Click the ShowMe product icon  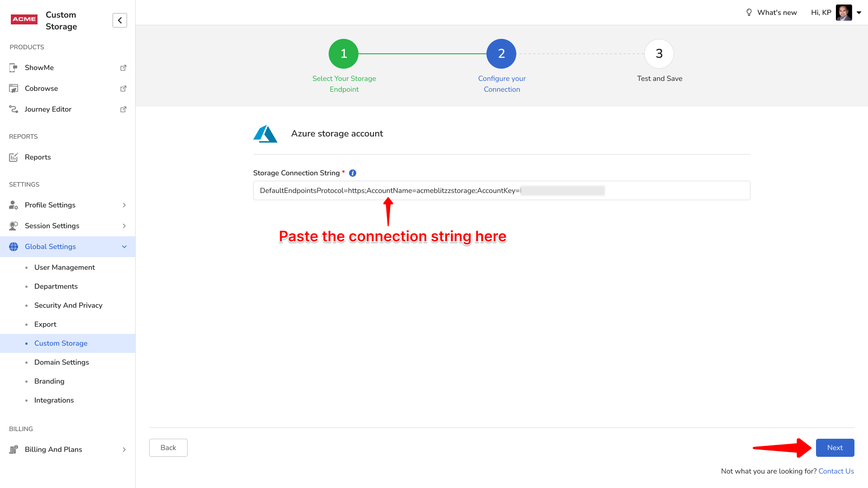tap(14, 68)
